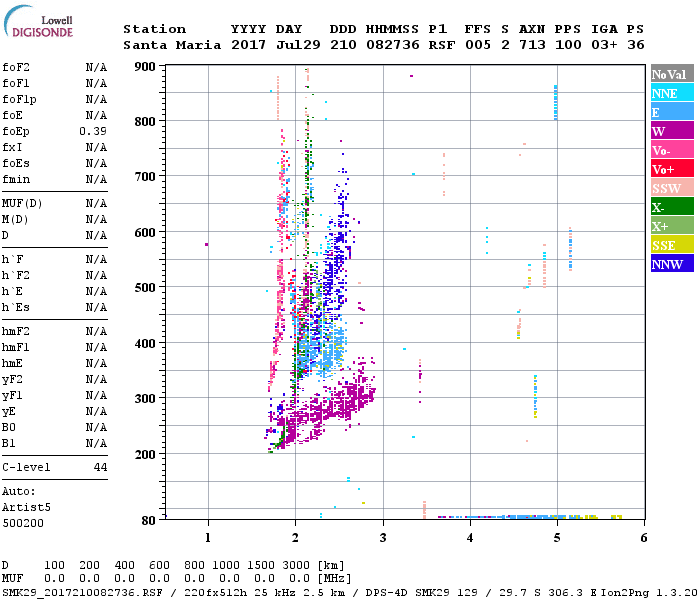Select the NNE legend swatch
The height and width of the screenshot is (600, 700).
tap(672, 93)
